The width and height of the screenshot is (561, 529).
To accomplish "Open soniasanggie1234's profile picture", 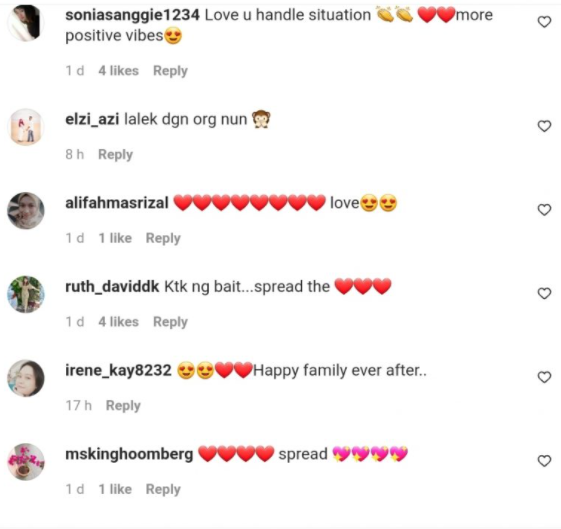I will 26,23.
